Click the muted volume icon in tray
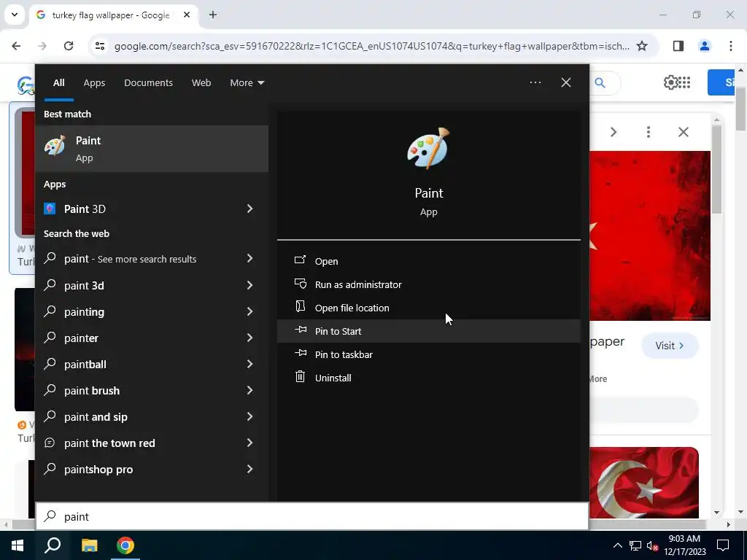 pyautogui.click(x=652, y=545)
